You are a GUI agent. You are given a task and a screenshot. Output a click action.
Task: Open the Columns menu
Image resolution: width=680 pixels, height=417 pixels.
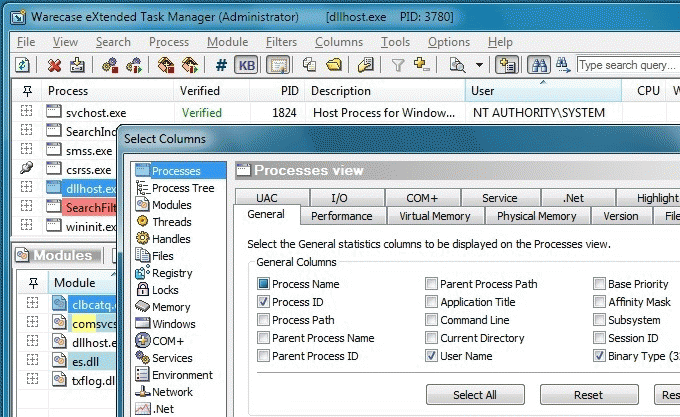pyautogui.click(x=339, y=42)
